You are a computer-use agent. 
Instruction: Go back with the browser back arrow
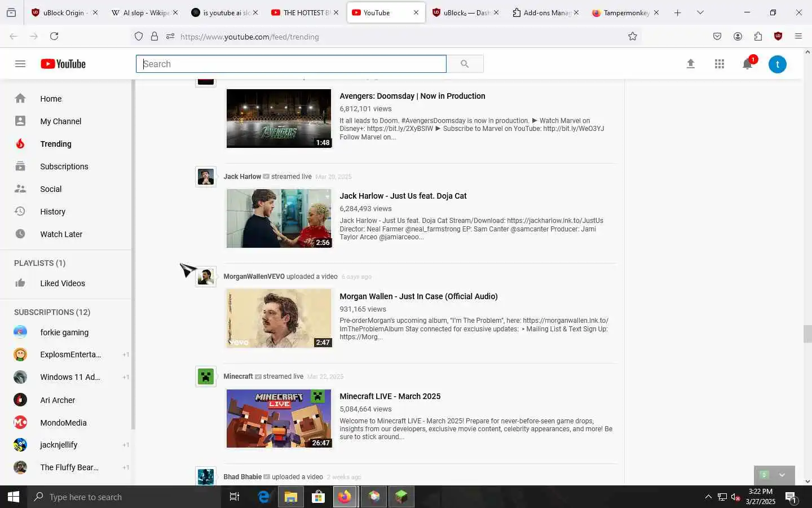(x=14, y=36)
